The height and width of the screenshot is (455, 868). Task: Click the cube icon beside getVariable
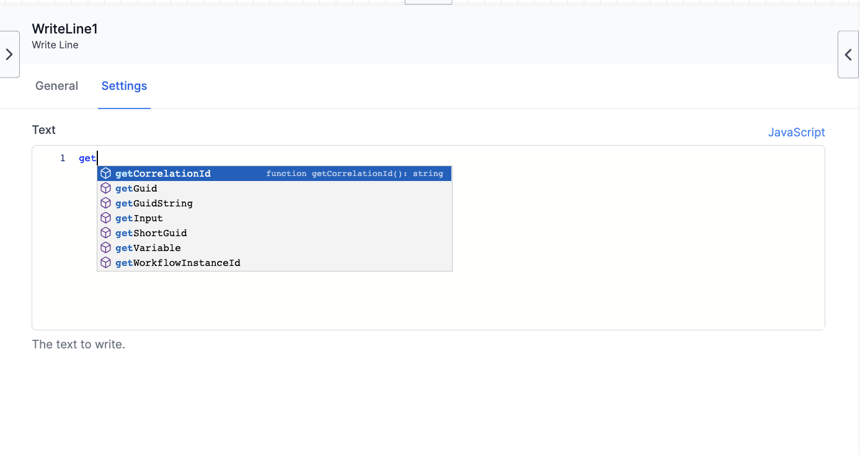tap(105, 248)
